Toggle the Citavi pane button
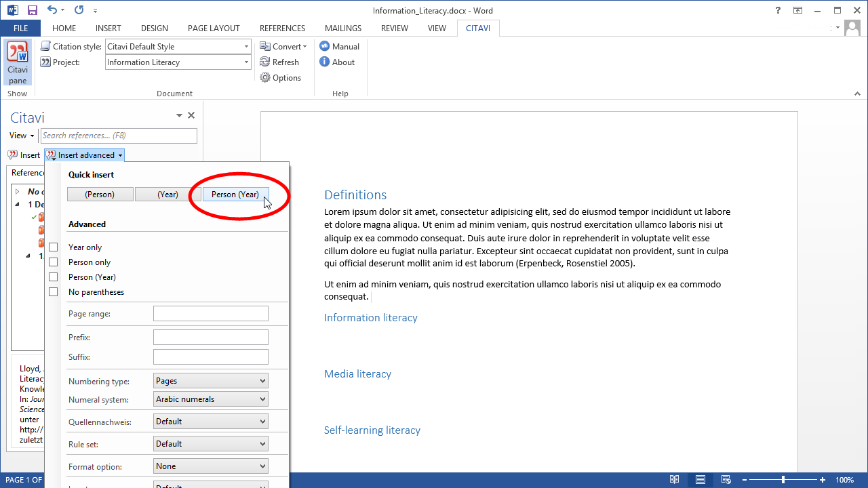This screenshot has width=868, height=488. (18, 62)
